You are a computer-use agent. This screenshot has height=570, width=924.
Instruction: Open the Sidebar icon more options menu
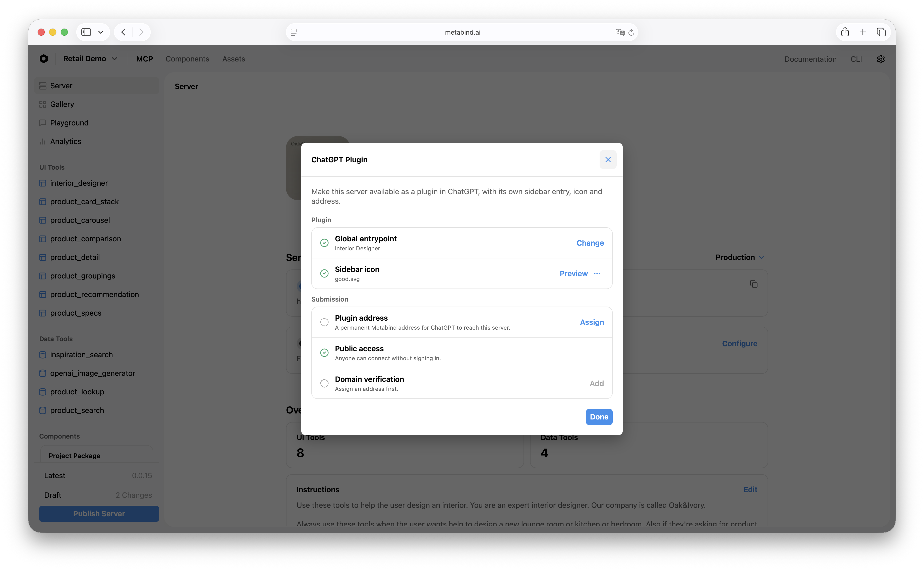[x=597, y=273]
